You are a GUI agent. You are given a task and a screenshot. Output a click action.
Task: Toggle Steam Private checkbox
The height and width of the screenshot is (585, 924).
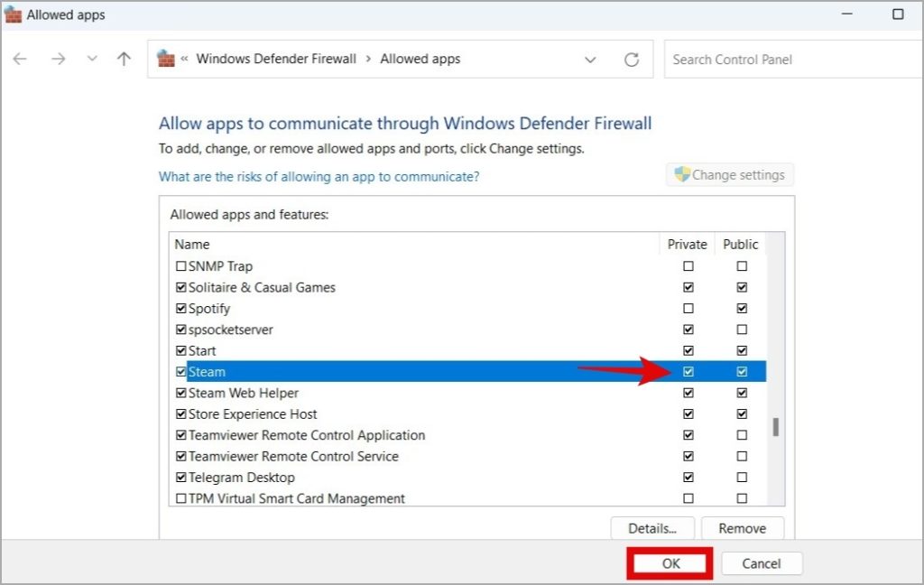[x=688, y=372]
